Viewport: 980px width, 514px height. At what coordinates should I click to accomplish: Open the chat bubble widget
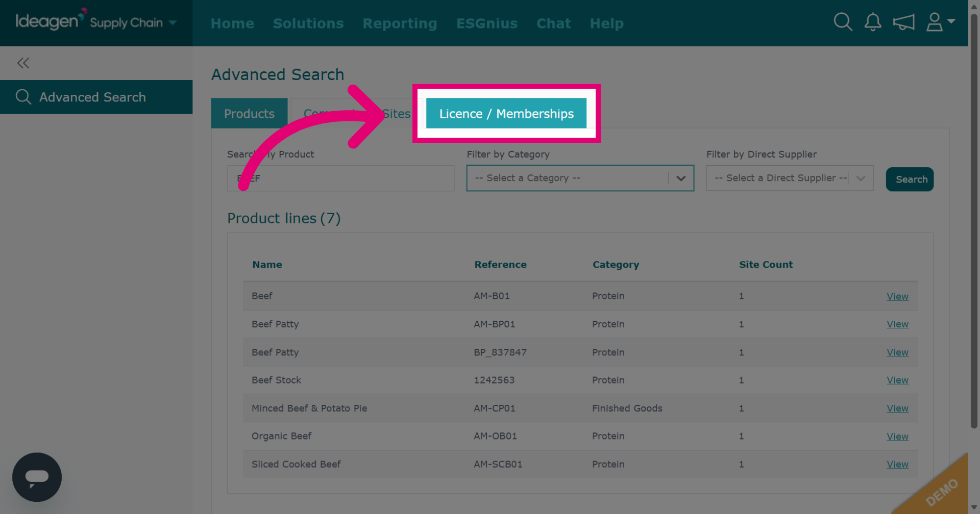37,477
